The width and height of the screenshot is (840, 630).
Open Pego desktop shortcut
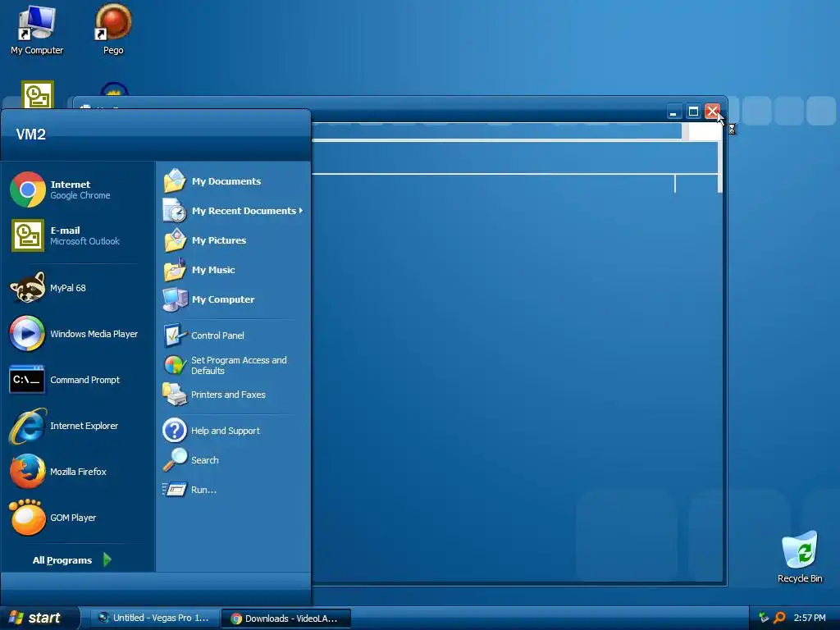click(x=113, y=30)
